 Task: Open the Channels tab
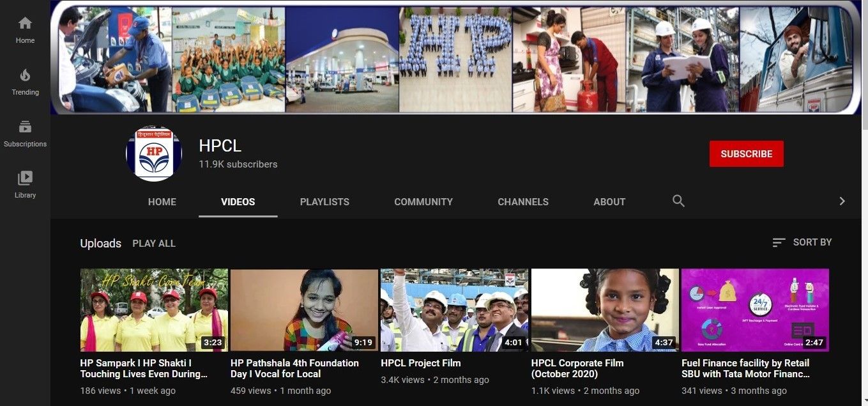(523, 201)
